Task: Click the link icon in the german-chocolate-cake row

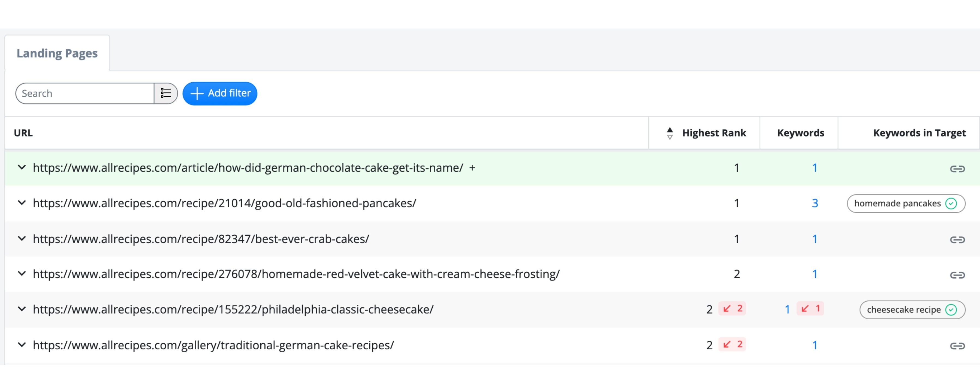Action: point(957,169)
